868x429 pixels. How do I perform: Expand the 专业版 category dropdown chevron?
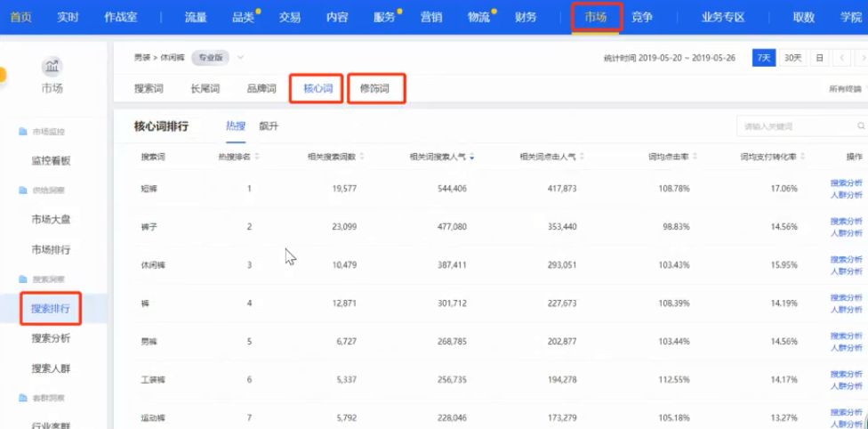[240, 57]
